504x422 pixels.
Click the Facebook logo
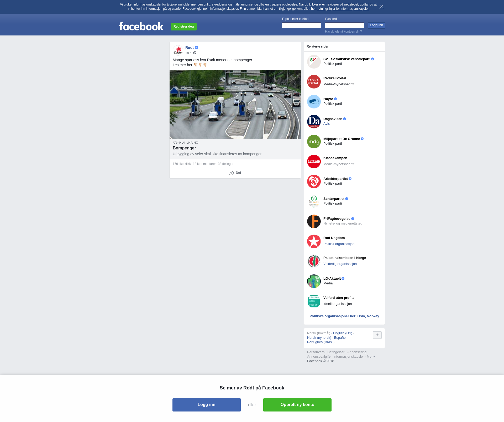pyautogui.click(x=141, y=26)
